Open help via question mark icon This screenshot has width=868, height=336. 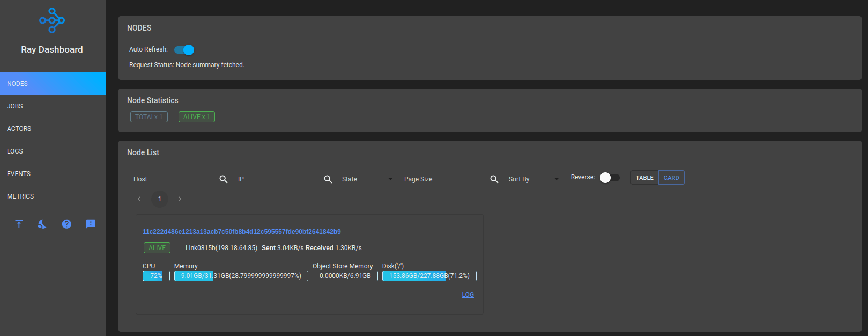66,224
